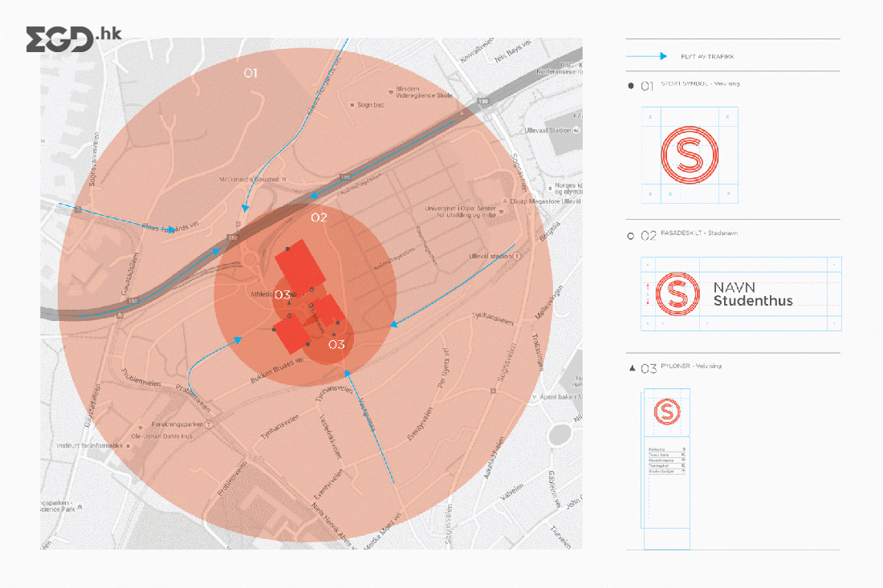Click the Konvallveien street label
The width and height of the screenshot is (883, 588).
[477, 50]
